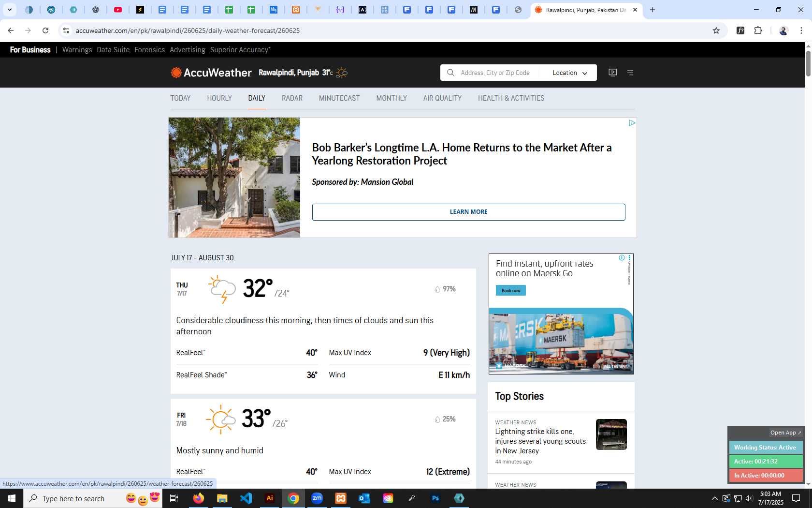
Task: Open the AIR QUALITY tab
Action: (x=442, y=98)
